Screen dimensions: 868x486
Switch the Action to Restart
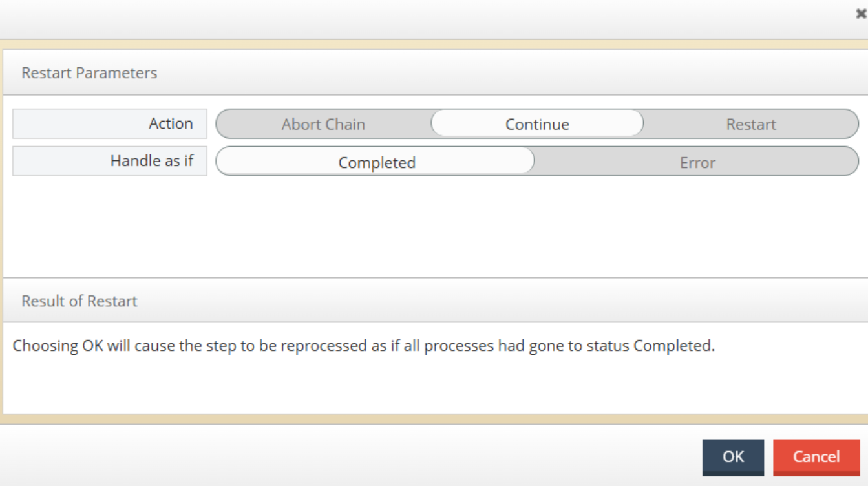(751, 124)
